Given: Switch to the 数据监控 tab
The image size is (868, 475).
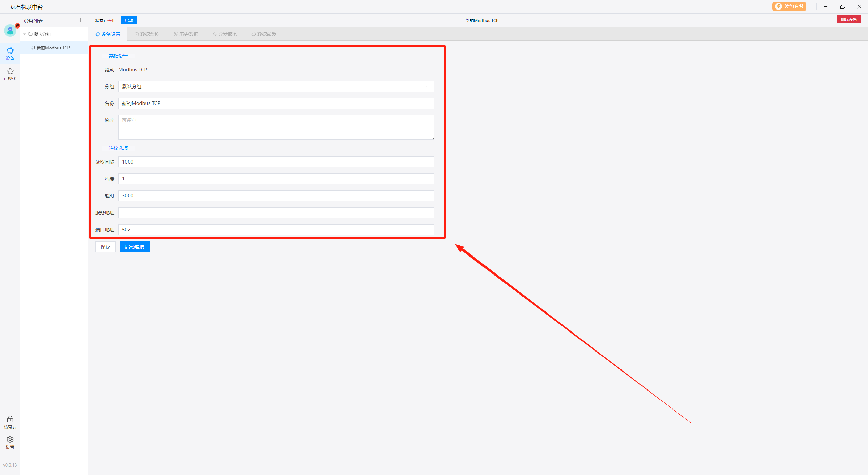Looking at the screenshot, I should [147, 34].
